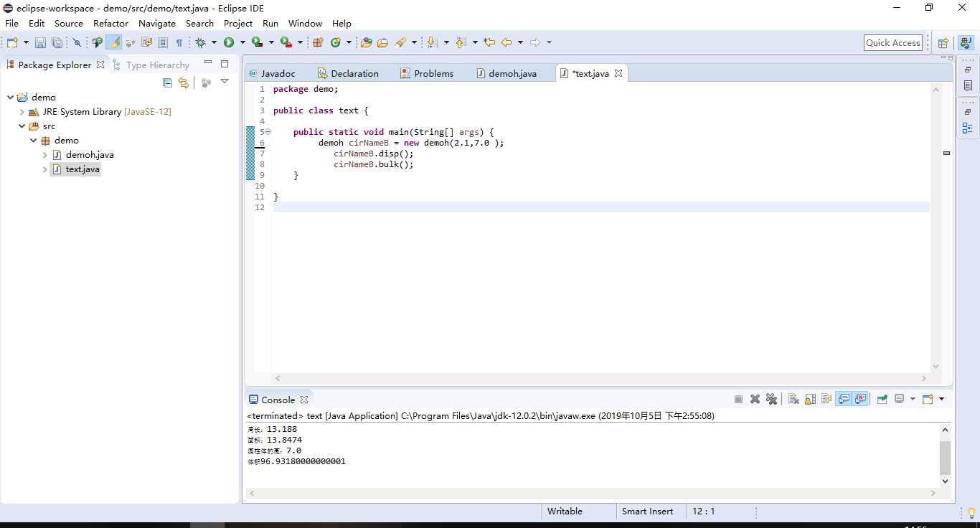
Task: Collapse the demo project node
Action: (10, 97)
